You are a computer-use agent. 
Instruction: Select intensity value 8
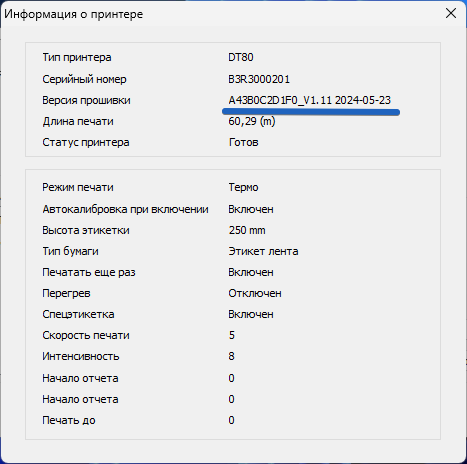231,356
